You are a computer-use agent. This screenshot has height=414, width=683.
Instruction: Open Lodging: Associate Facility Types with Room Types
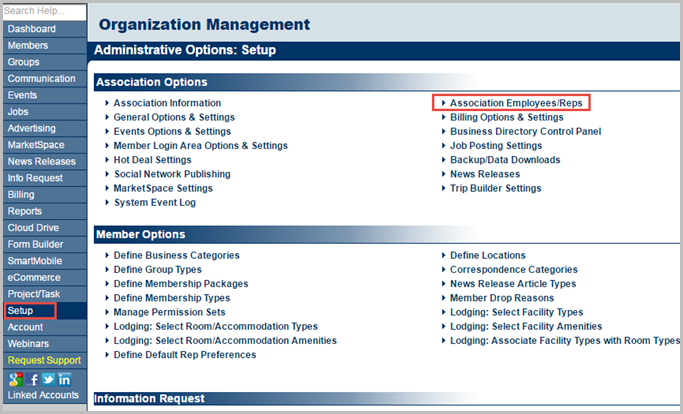pos(565,340)
